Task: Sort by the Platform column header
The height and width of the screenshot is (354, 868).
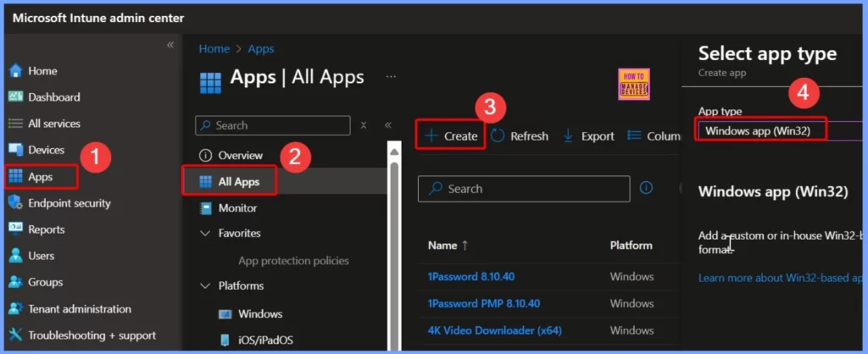Action: tap(631, 245)
